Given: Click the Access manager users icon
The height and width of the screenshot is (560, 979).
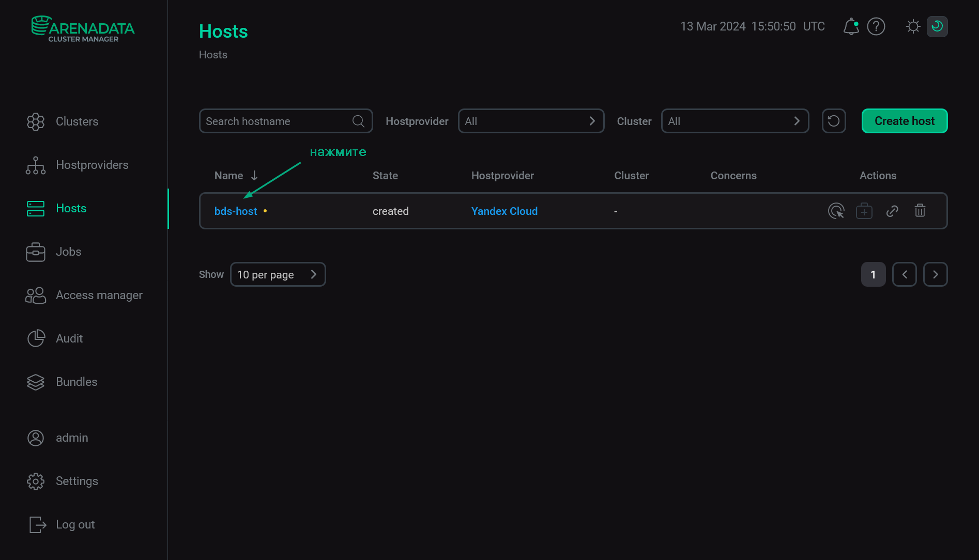Looking at the screenshot, I should (x=36, y=295).
